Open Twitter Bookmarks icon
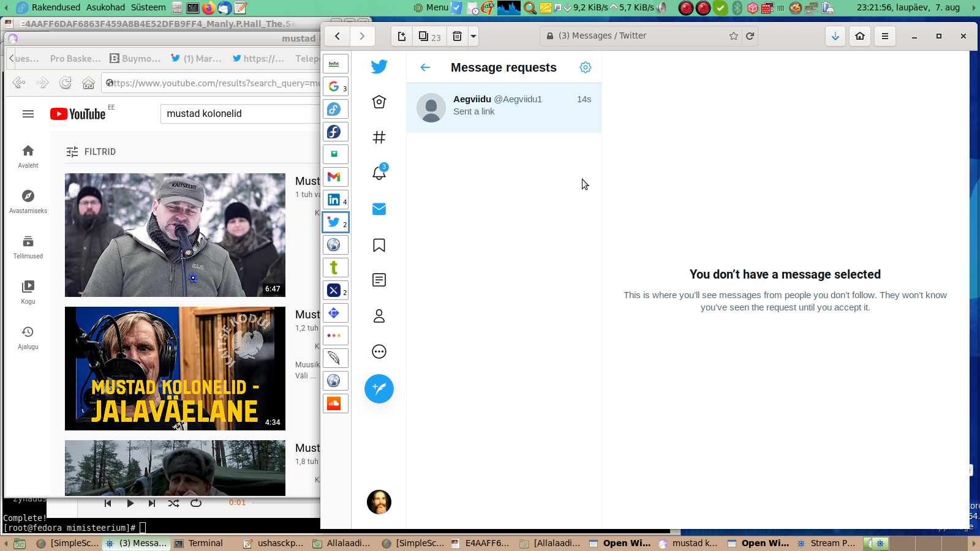980x551 pixels. (379, 246)
